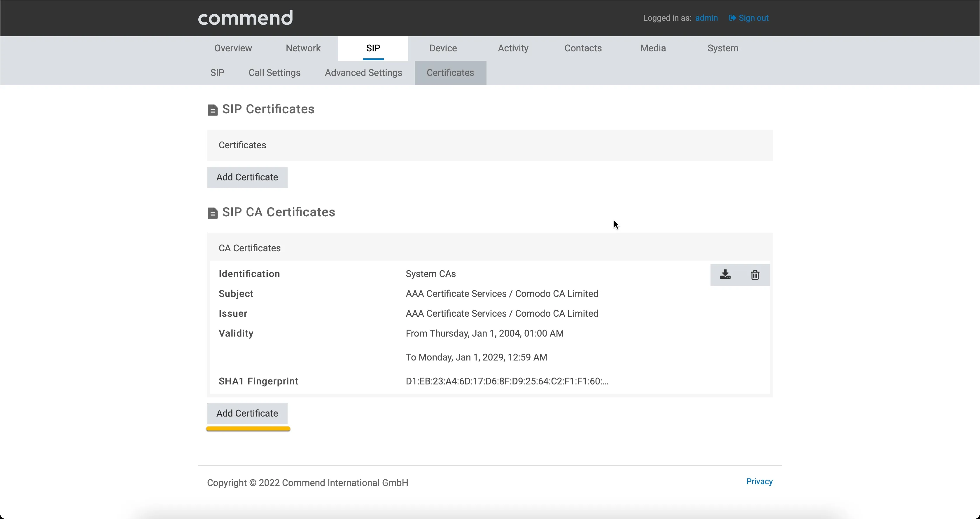Click the 'SIP Certificates' heading text
980x519 pixels.
268,109
